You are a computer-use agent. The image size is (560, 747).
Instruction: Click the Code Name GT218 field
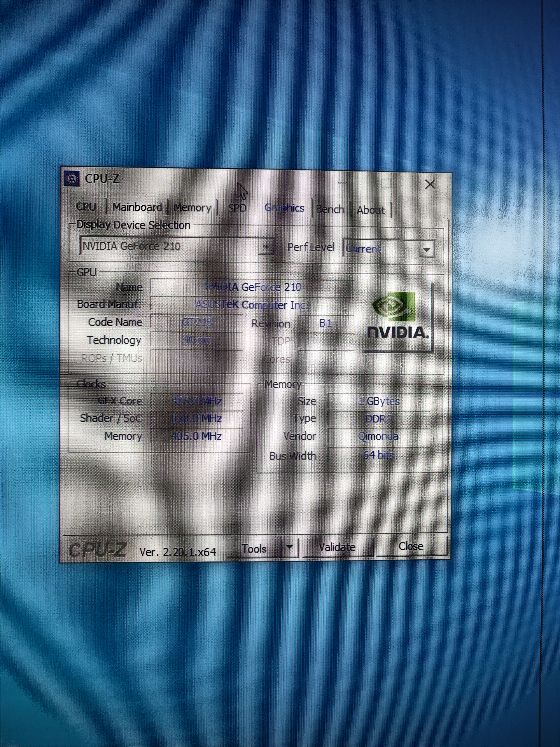[197, 322]
